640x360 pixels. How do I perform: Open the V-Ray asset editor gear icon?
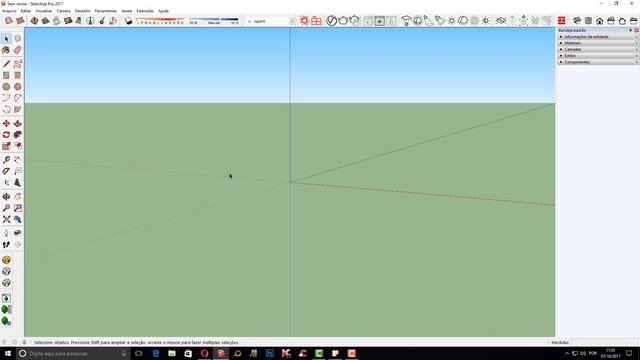pyautogui.click(x=304, y=21)
